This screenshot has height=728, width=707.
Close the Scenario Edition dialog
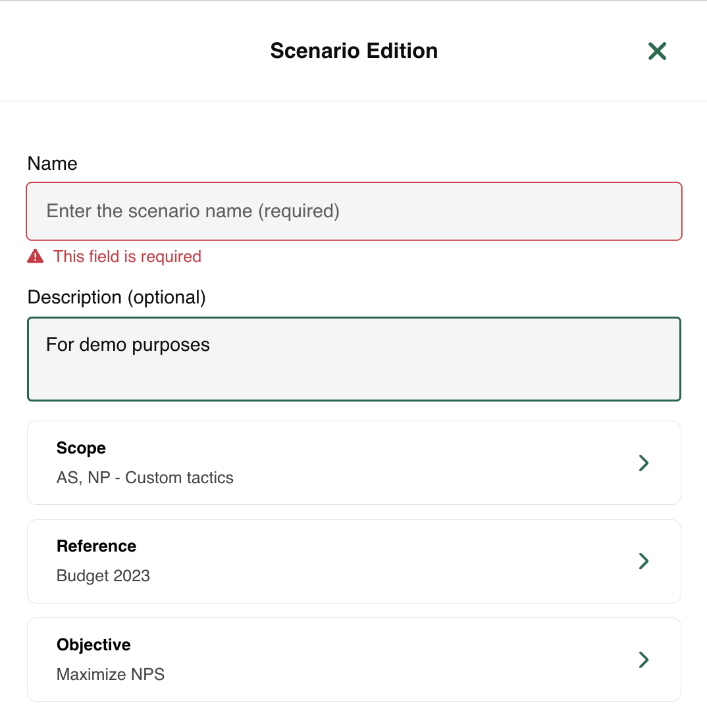tap(657, 51)
